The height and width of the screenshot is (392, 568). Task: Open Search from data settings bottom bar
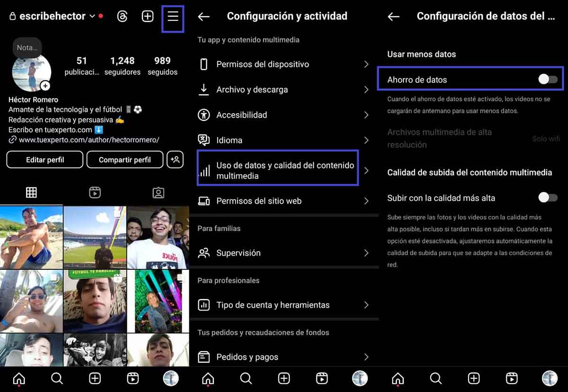436,378
